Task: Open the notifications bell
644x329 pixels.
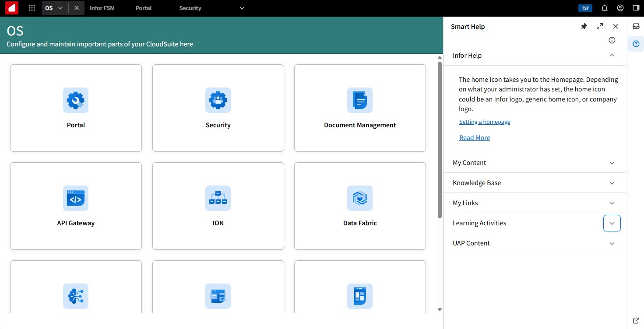Action: click(605, 8)
